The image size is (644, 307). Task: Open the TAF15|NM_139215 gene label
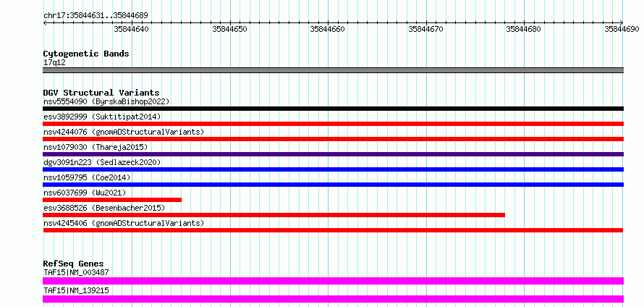pyautogui.click(x=76, y=290)
